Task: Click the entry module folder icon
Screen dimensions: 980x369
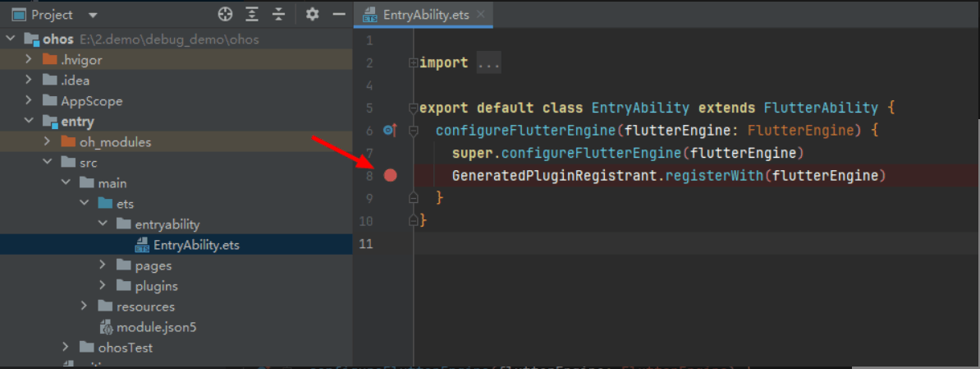Action: (50, 122)
